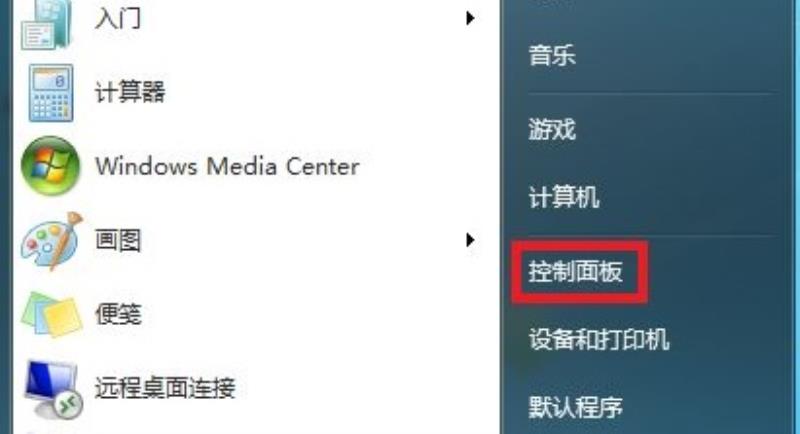Launch the 远程桌面连接 remote desktop icon

point(52,389)
